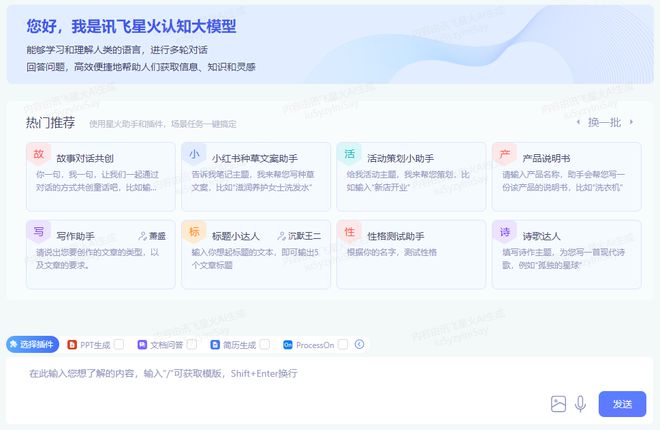Open the 故事对话共创 title
The width and height of the screenshot is (660, 430).
[x=85, y=159]
